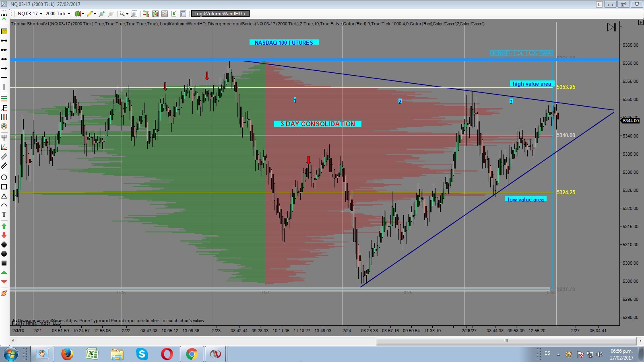Open the 2000 Tick interval dropdown
Viewport: 644px width, 362px height.
click(58, 14)
